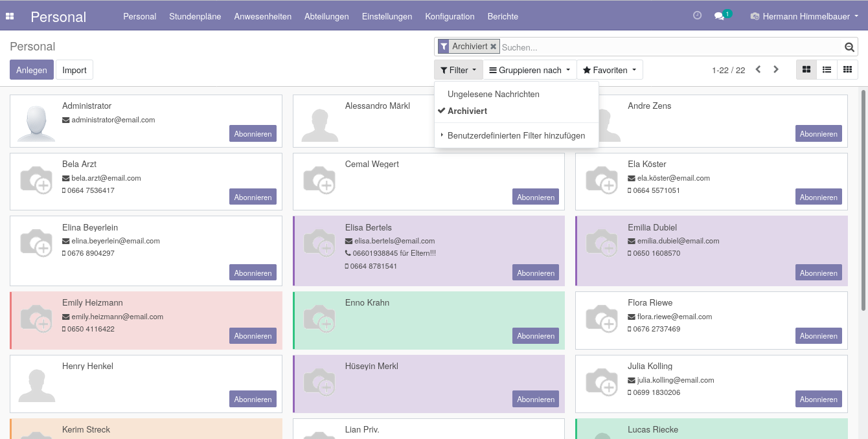The width and height of the screenshot is (868, 439).
Task: Click Elisa Bertels' camera photo placeholder
Action: coord(319,243)
